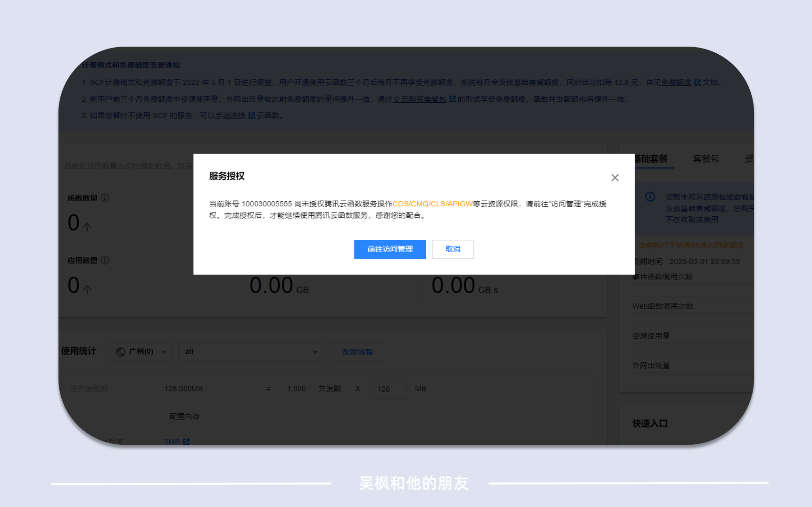Click the 配置内存 label

coord(185,417)
